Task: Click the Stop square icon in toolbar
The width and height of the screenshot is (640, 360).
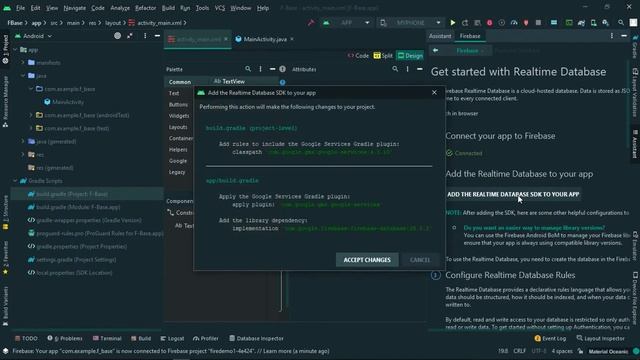Action: click(538, 23)
